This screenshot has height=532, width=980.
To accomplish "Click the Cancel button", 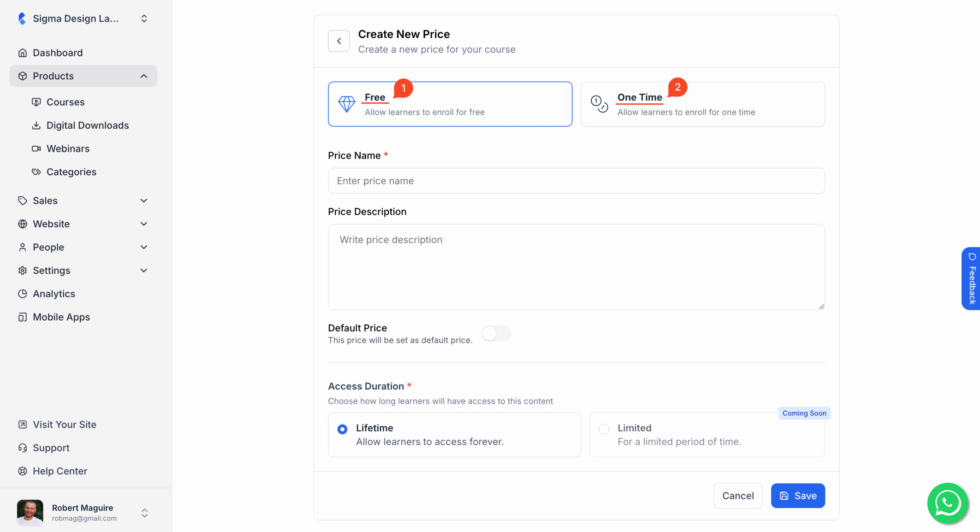I will pyautogui.click(x=738, y=496).
